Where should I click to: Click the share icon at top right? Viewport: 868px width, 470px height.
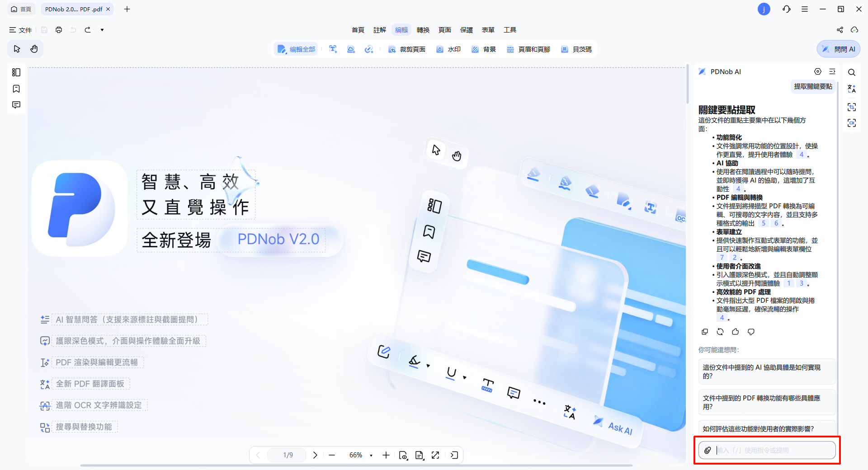(x=840, y=30)
